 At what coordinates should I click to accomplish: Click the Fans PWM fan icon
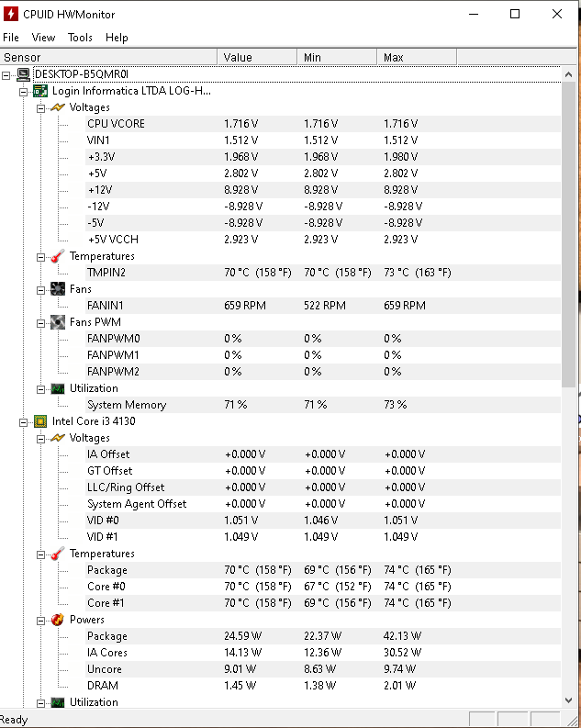58,322
